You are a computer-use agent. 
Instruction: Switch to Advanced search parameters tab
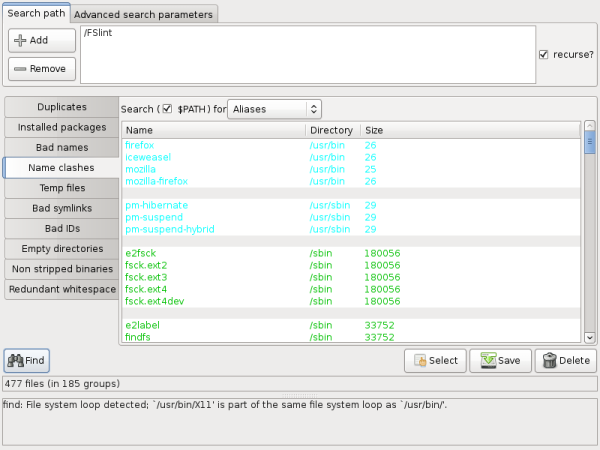tap(144, 15)
